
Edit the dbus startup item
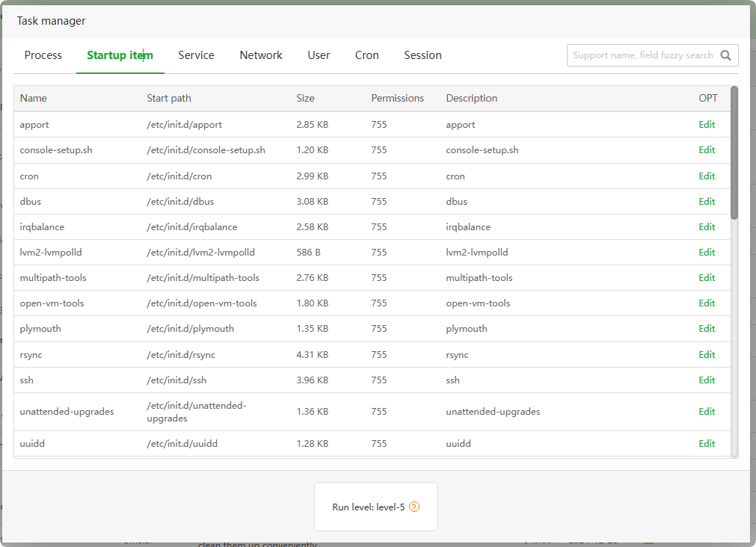(707, 202)
